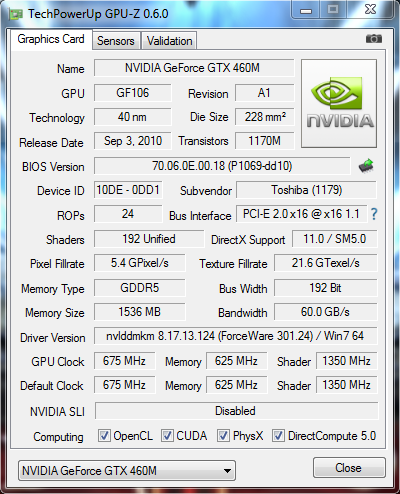Viewport: 400px width, 494px height.
Task: Click the BIOS Version field 70.06.0E.00.18
Action: point(222,166)
